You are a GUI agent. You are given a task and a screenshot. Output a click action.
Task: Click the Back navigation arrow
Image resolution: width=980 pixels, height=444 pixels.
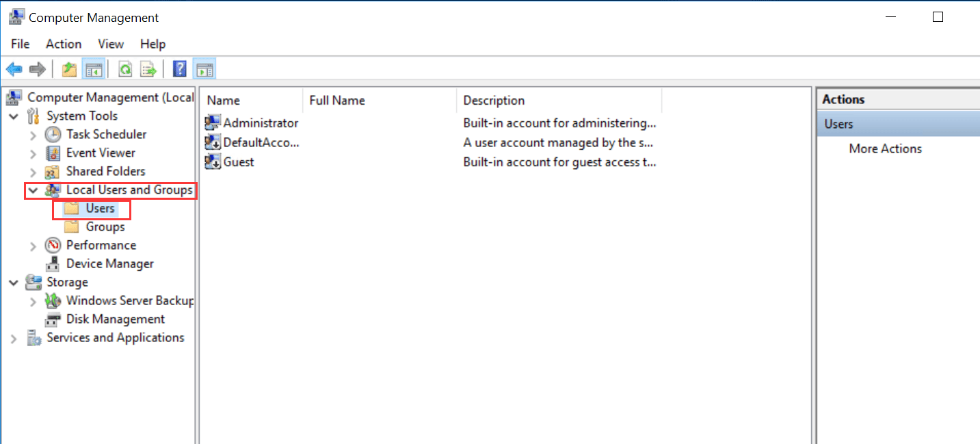(x=14, y=68)
